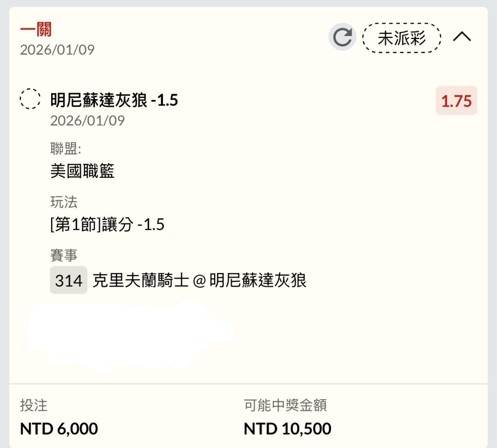Click the date below the 明尼蘇達灰狼 selection

(x=87, y=121)
